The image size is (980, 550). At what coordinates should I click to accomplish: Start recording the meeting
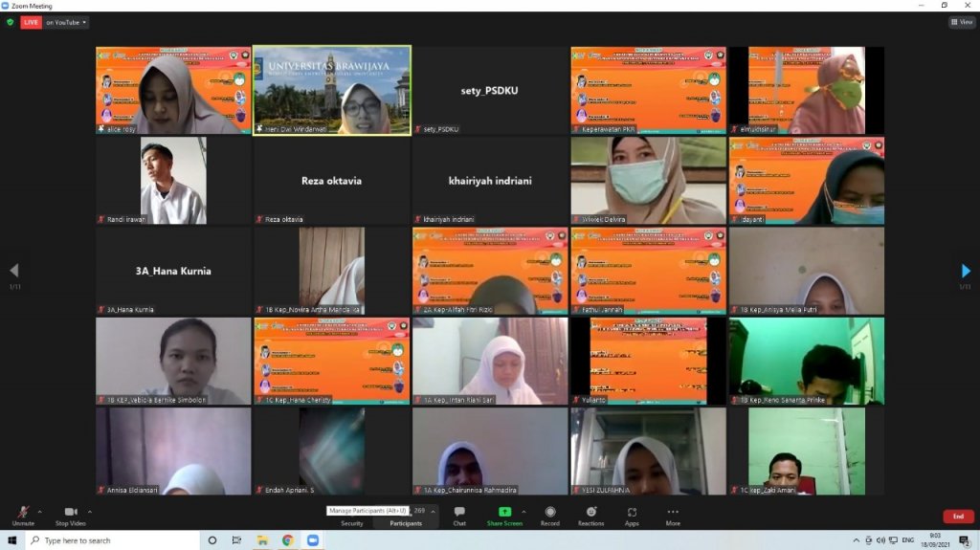pyautogui.click(x=549, y=515)
